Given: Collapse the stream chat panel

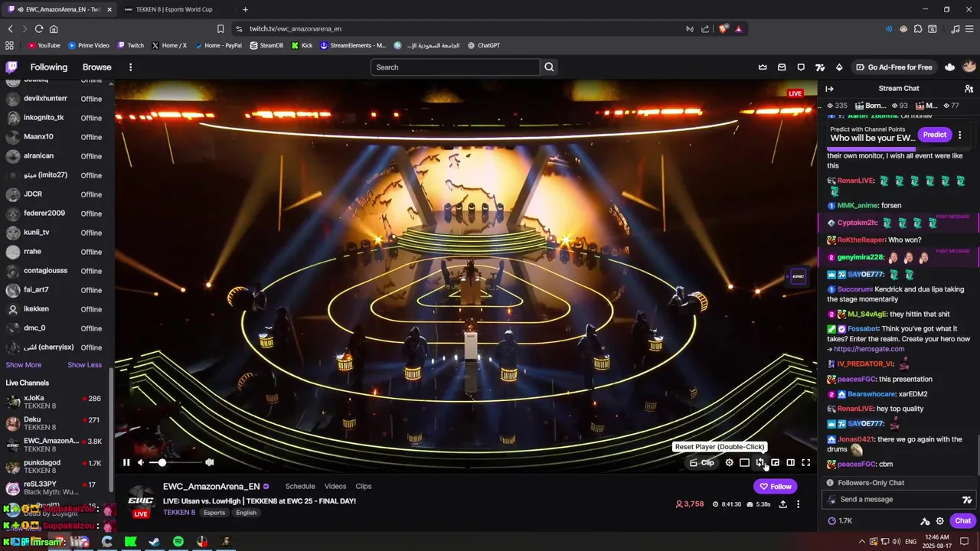Looking at the screenshot, I should coord(829,89).
